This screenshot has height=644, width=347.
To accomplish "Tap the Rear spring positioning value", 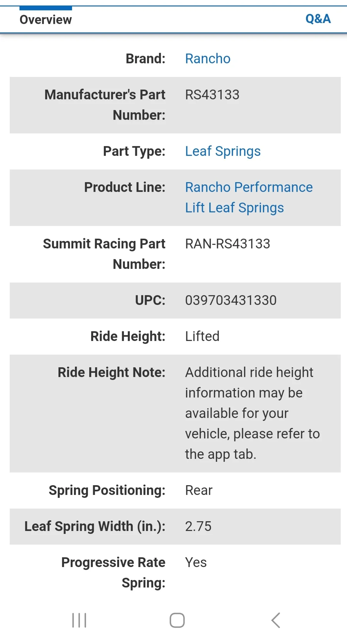I will coord(199,490).
